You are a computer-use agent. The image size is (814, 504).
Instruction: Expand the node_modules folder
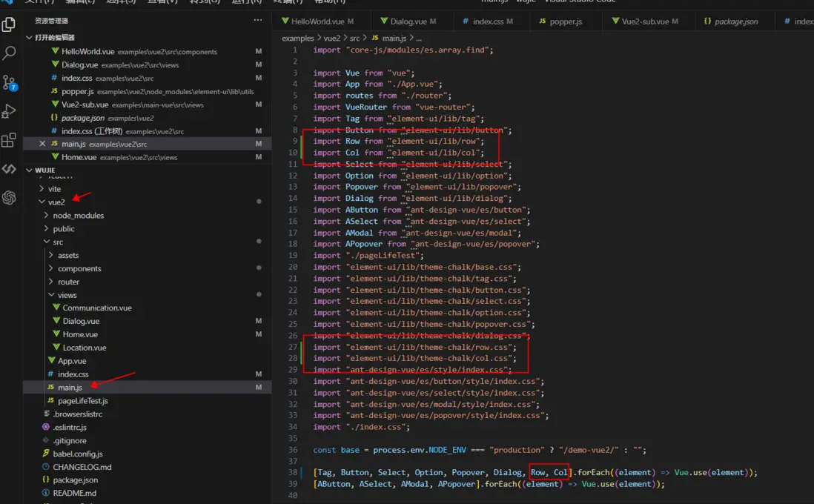pos(78,216)
